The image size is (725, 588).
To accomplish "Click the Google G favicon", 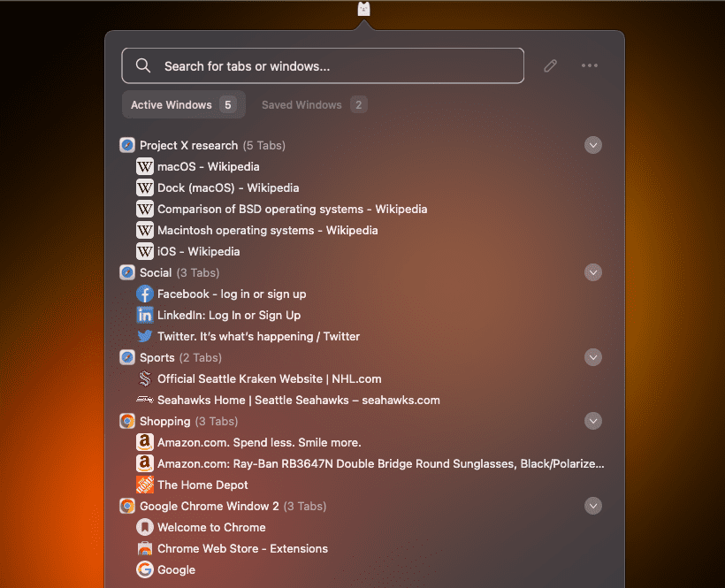I will 145,569.
